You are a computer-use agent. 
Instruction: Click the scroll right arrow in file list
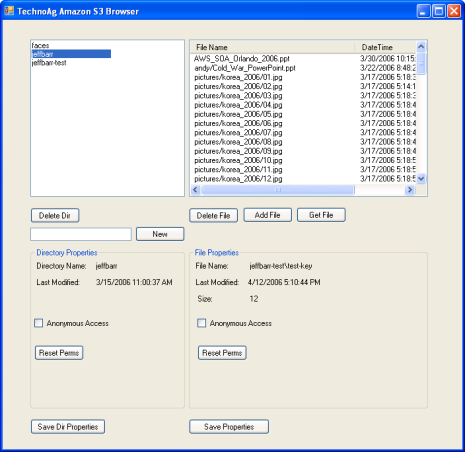[410, 190]
